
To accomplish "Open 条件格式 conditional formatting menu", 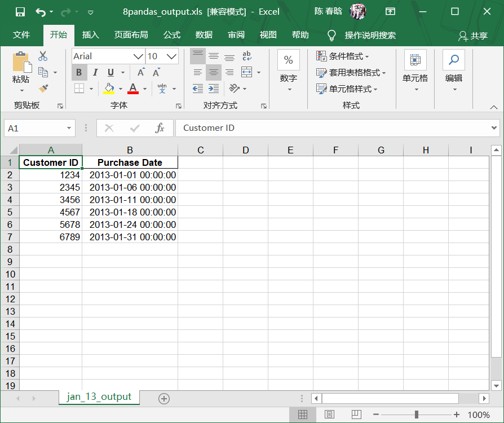I will pos(343,56).
